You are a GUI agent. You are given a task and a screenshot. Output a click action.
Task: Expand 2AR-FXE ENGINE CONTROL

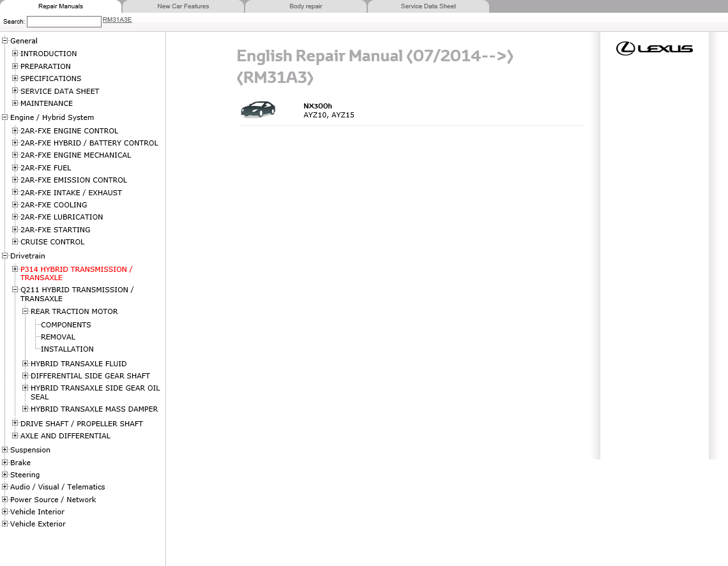pos(15,130)
